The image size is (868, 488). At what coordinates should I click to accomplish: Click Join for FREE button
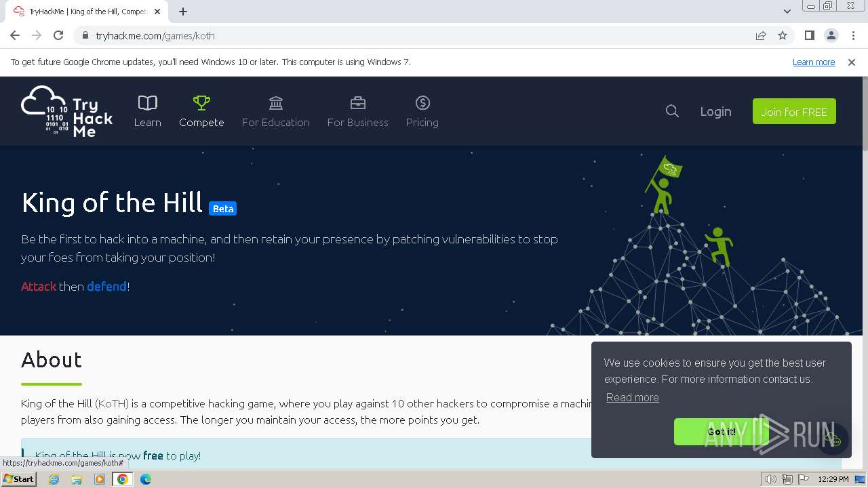click(794, 111)
